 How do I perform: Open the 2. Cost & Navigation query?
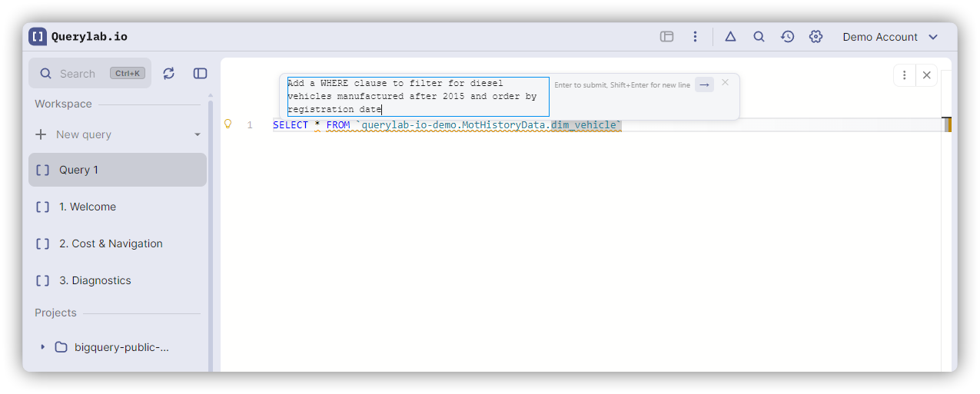[x=111, y=243]
